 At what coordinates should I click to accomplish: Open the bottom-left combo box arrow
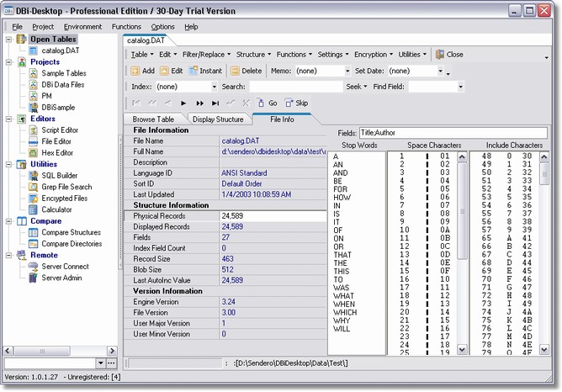101,363
